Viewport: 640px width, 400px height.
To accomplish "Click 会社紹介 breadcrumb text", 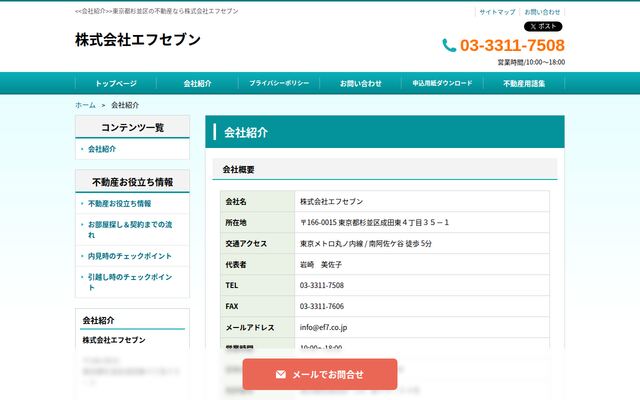I will point(125,105).
